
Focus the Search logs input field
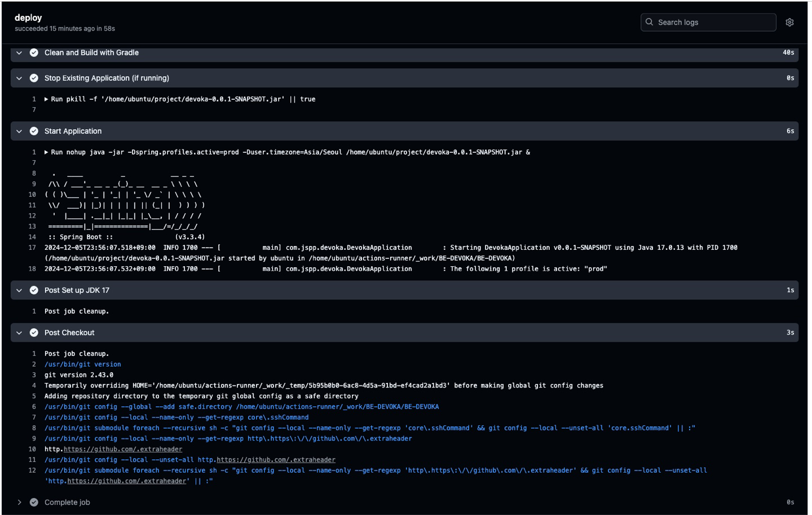708,22
